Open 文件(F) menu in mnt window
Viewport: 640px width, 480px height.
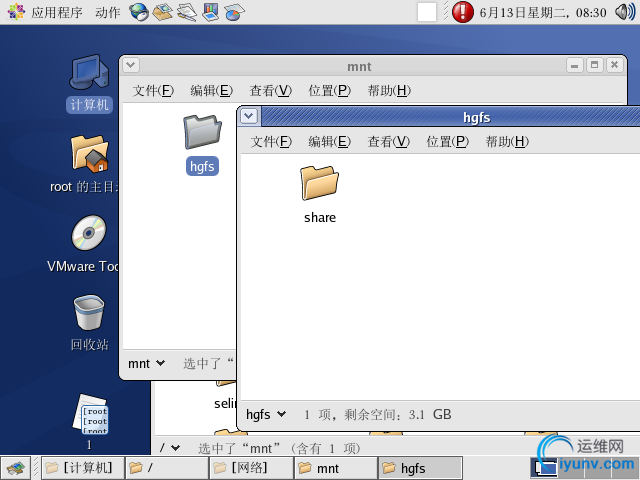coord(153,91)
